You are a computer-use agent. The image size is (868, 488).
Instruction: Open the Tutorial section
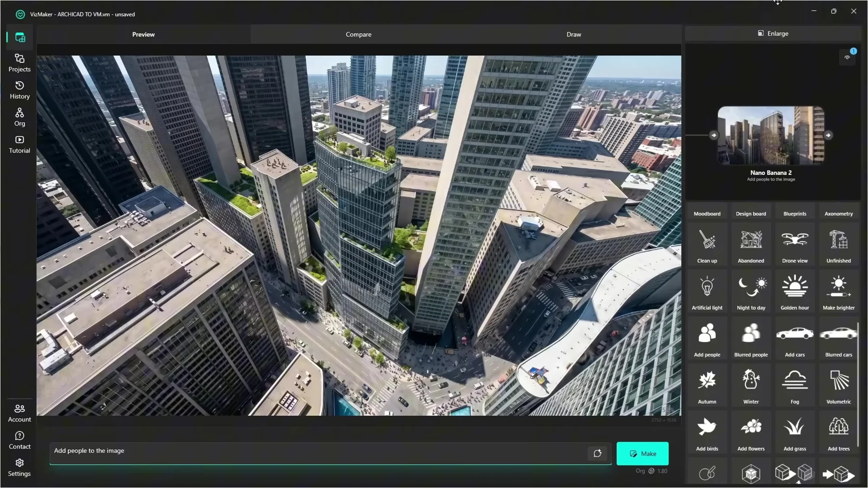(19, 145)
